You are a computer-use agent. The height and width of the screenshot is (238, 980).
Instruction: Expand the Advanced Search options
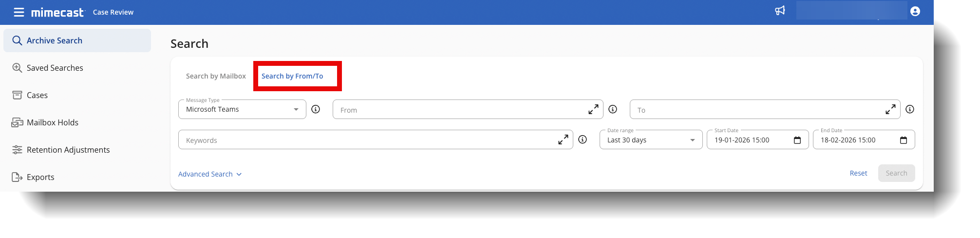[210, 174]
